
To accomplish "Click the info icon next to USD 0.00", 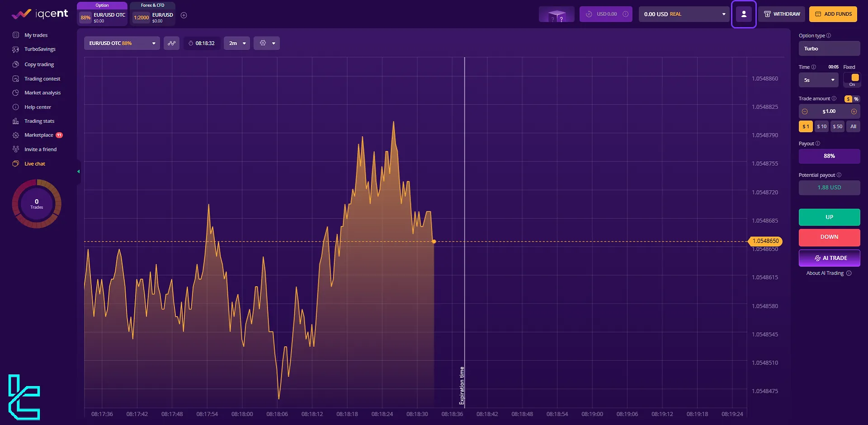I will click(626, 14).
